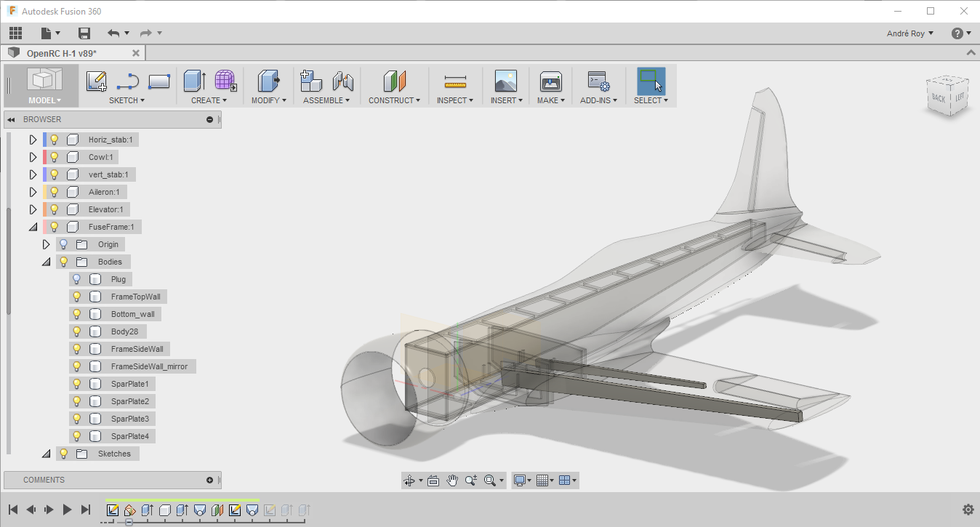Close the OpenRC H-1 v89 tab
980x527 pixels.
tap(136, 53)
